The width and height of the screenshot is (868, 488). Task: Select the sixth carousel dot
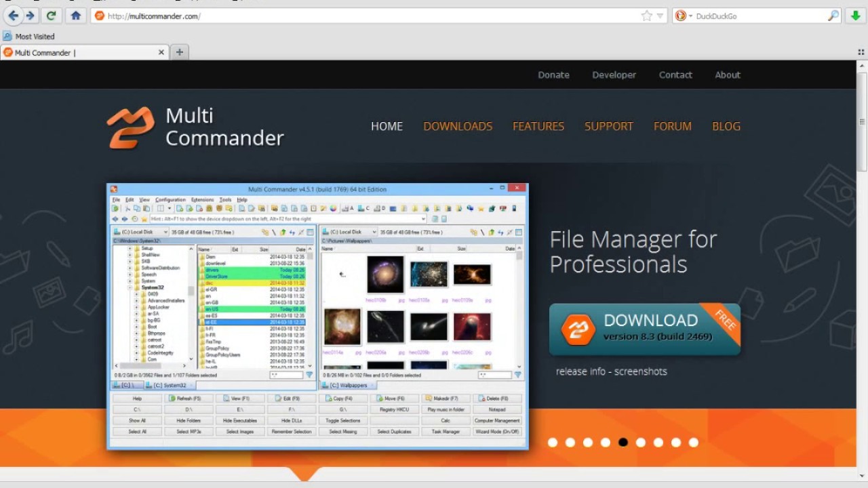pos(641,443)
